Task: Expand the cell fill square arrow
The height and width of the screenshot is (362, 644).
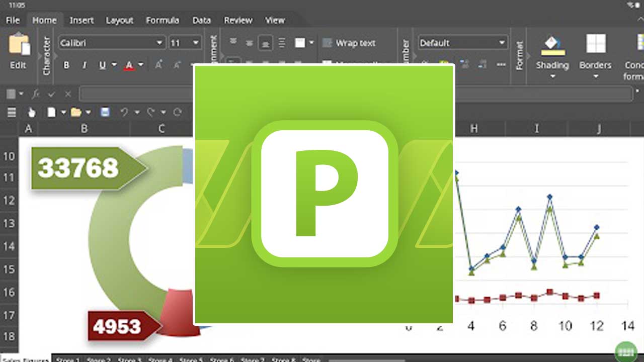Action: click(x=311, y=43)
